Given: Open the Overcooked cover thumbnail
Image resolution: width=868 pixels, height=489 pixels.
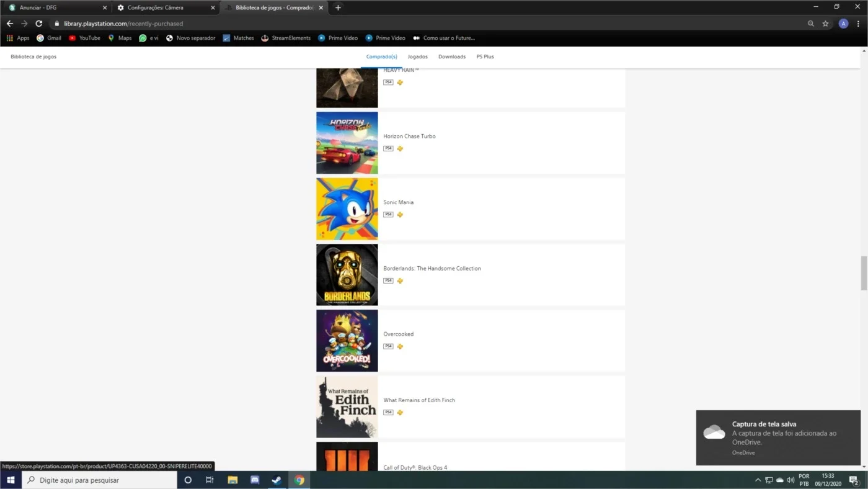Looking at the screenshot, I should 347,341.
